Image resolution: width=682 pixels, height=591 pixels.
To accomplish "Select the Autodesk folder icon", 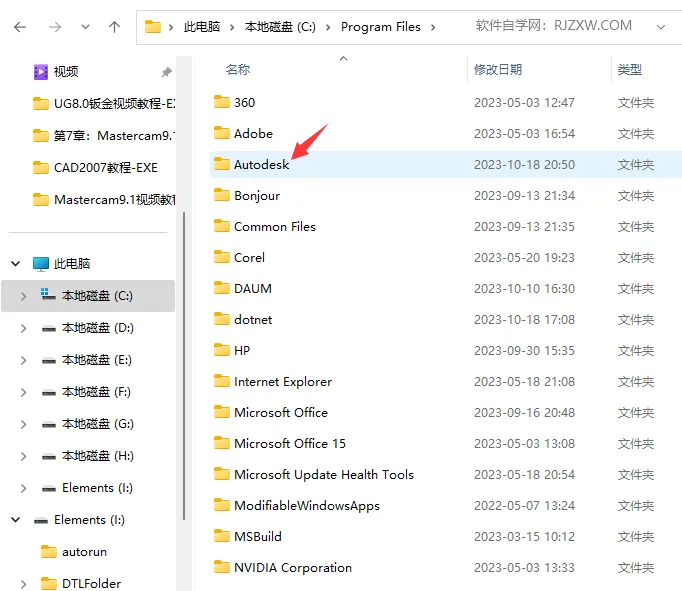I will [221, 164].
